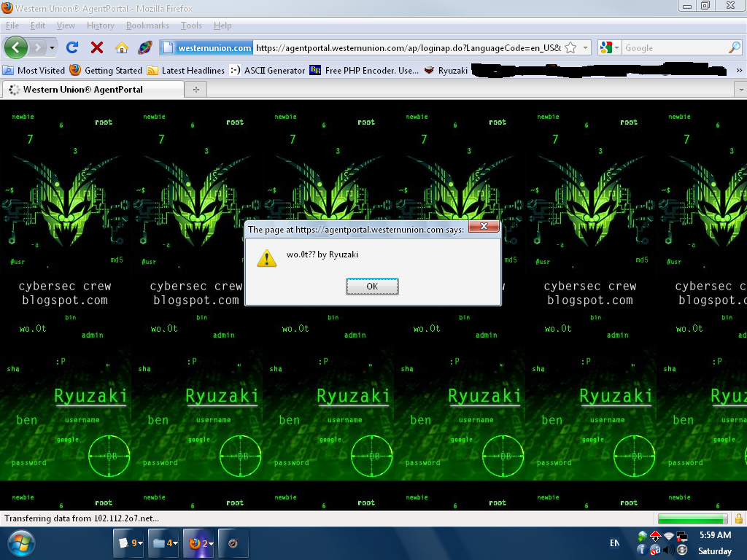Open the taskbar group with 9 windows
747x560 pixels.
click(130, 542)
